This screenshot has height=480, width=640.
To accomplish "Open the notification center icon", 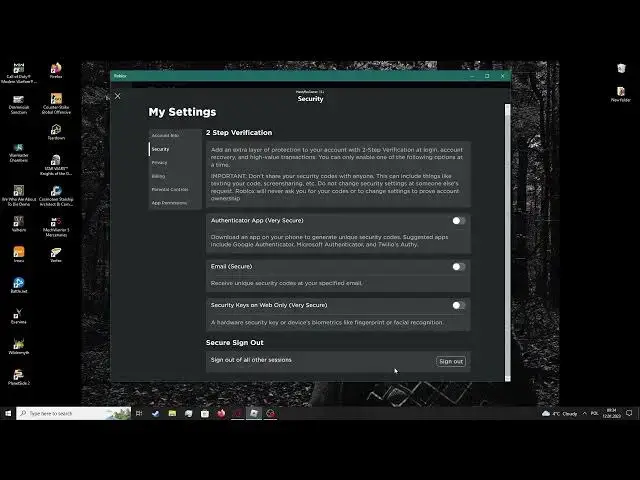I will tap(629, 413).
